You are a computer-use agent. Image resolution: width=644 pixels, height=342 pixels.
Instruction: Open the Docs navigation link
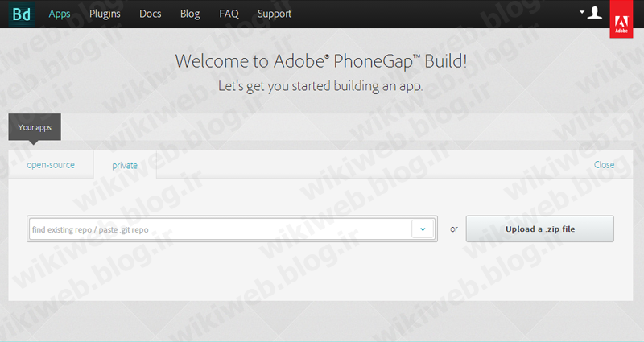click(x=151, y=14)
